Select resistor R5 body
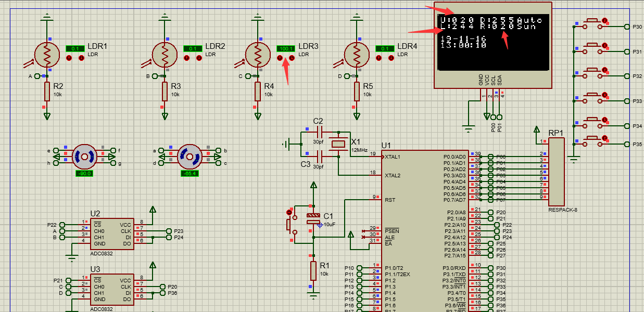Image resolution: width=644 pixels, height=312 pixels. tap(357, 91)
